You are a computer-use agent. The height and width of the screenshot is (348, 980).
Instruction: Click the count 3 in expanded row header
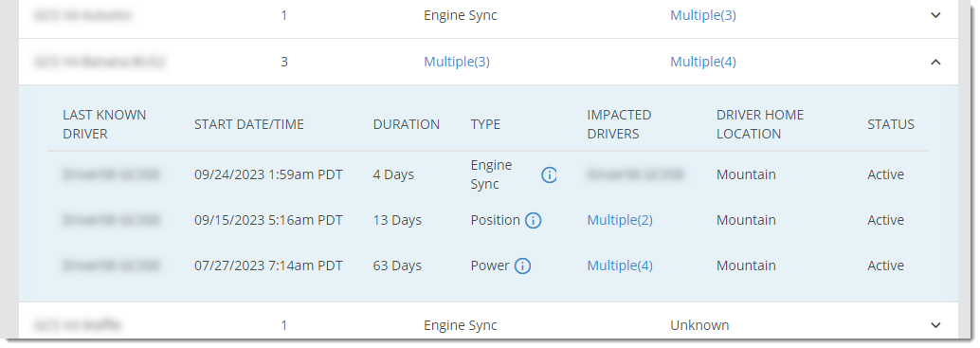[x=284, y=62]
